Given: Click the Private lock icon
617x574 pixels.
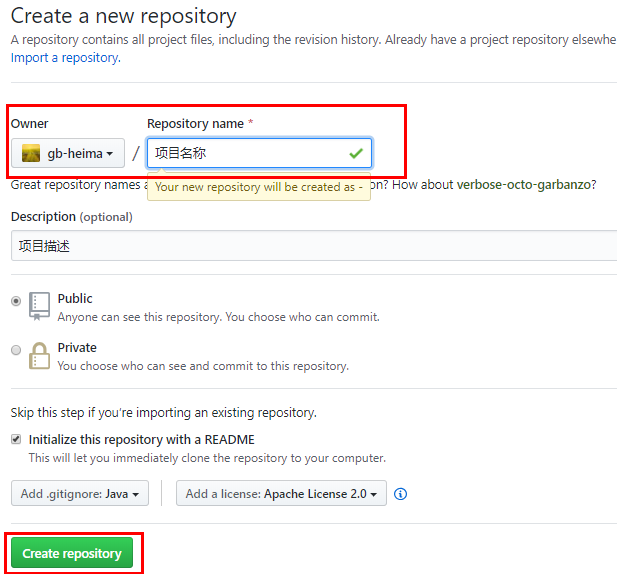Looking at the screenshot, I should (x=39, y=356).
